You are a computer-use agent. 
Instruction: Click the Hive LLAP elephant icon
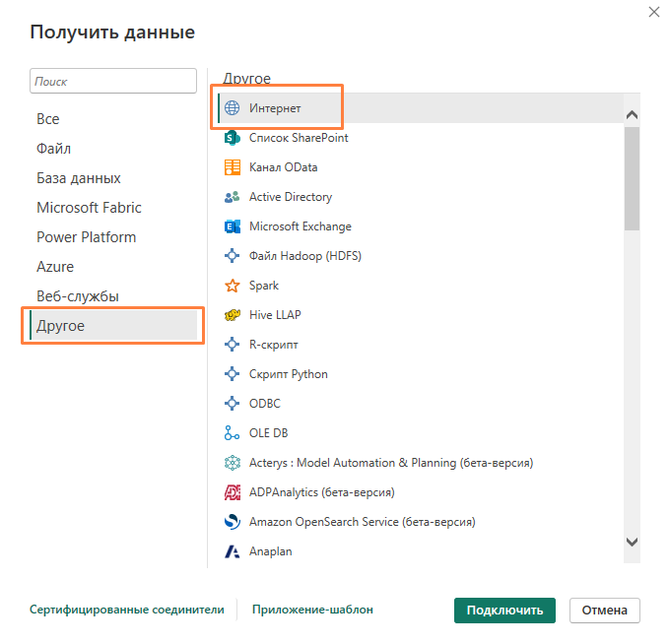(x=233, y=315)
